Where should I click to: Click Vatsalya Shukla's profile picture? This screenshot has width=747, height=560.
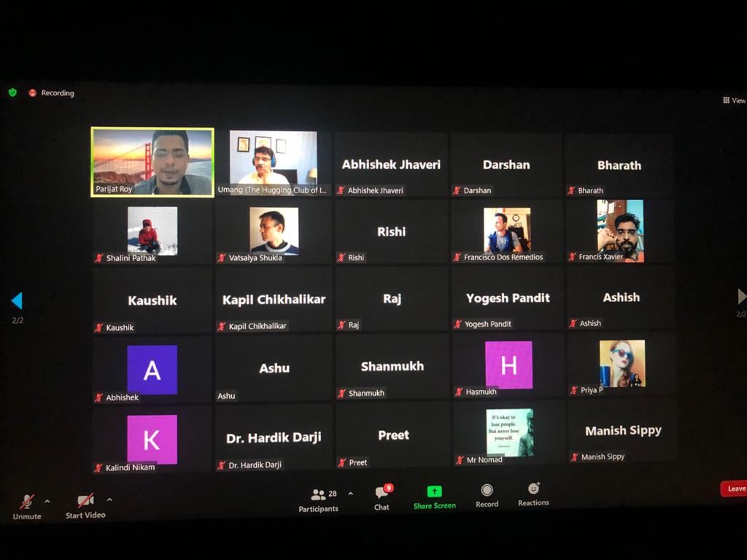coord(274,231)
